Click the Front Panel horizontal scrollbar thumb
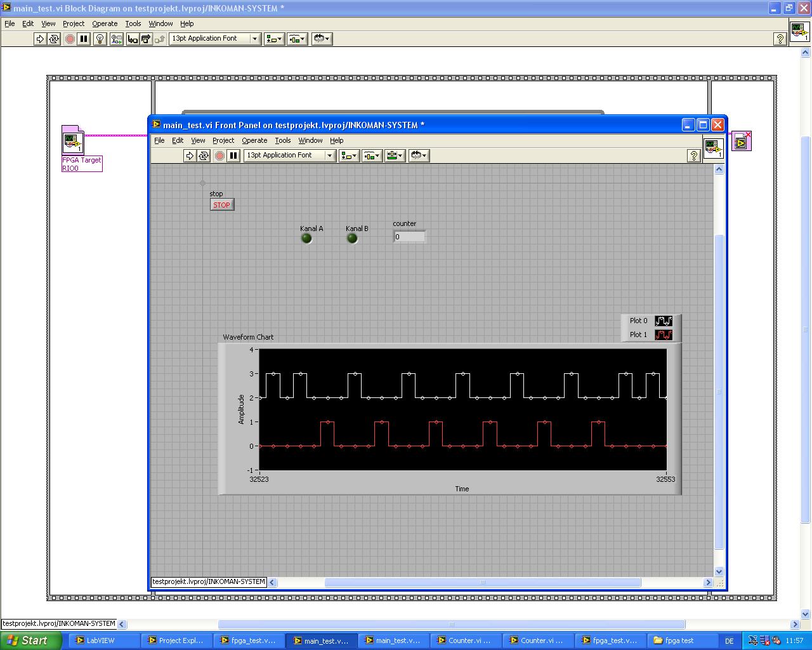 point(483,582)
